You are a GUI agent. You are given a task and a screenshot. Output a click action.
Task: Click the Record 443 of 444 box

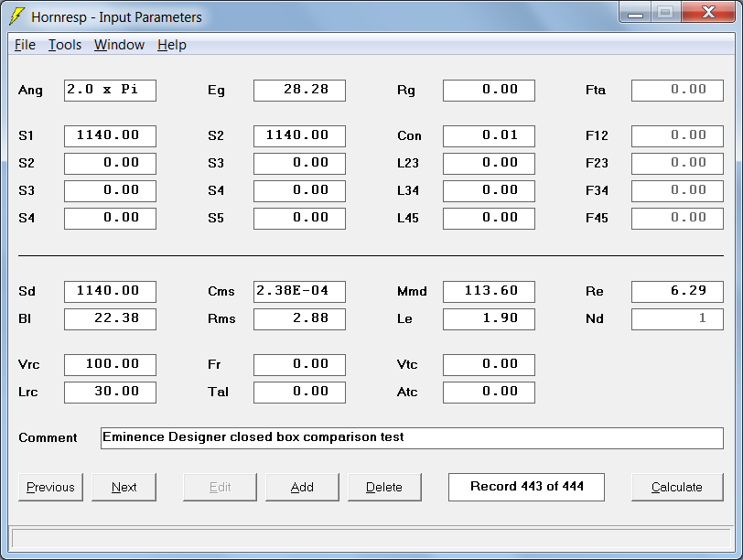click(526, 487)
